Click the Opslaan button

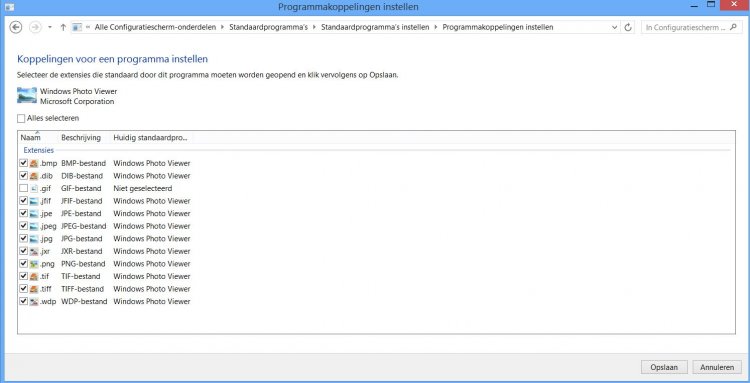(664, 367)
